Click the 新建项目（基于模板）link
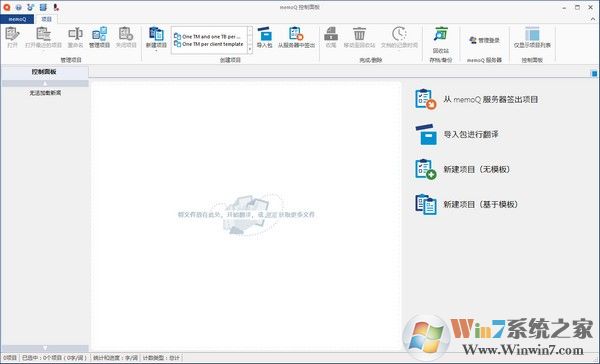This screenshot has height=364, width=600. [481, 204]
